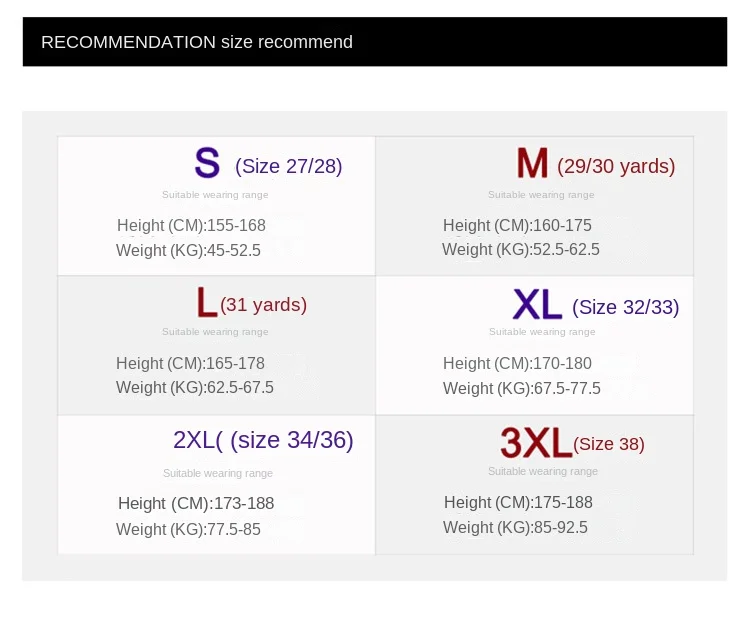Select the Weight (KG):45-52.5 line
The height and width of the screenshot is (619, 750).
pos(188,250)
